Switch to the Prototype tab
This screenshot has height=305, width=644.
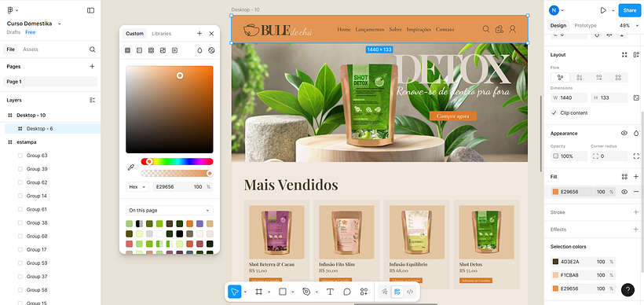tap(585, 25)
